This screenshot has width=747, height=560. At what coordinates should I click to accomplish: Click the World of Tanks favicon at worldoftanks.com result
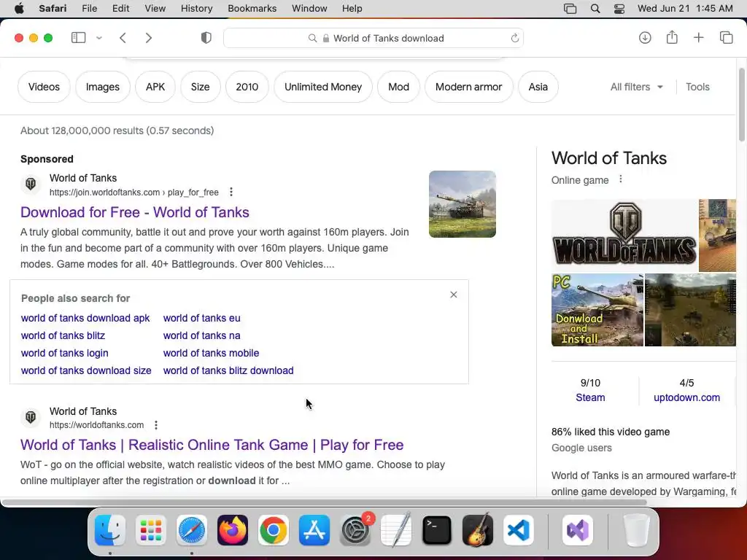click(x=31, y=417)
